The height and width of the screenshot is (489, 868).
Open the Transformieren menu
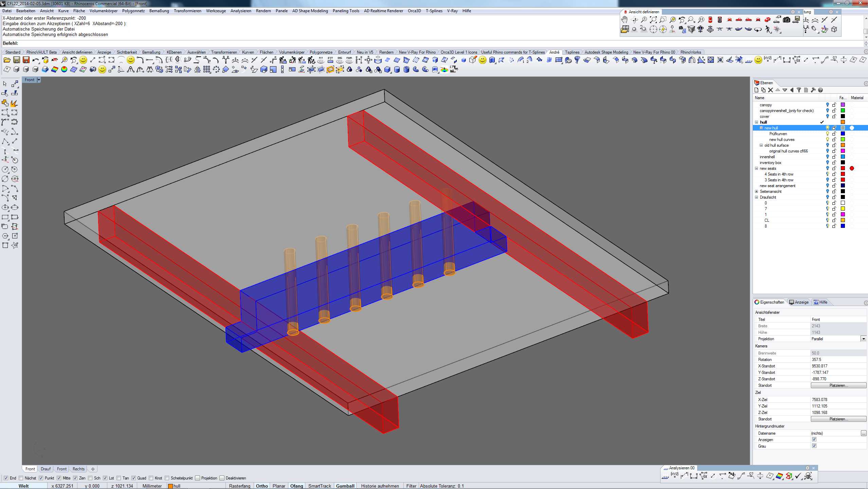pos(187,11)
